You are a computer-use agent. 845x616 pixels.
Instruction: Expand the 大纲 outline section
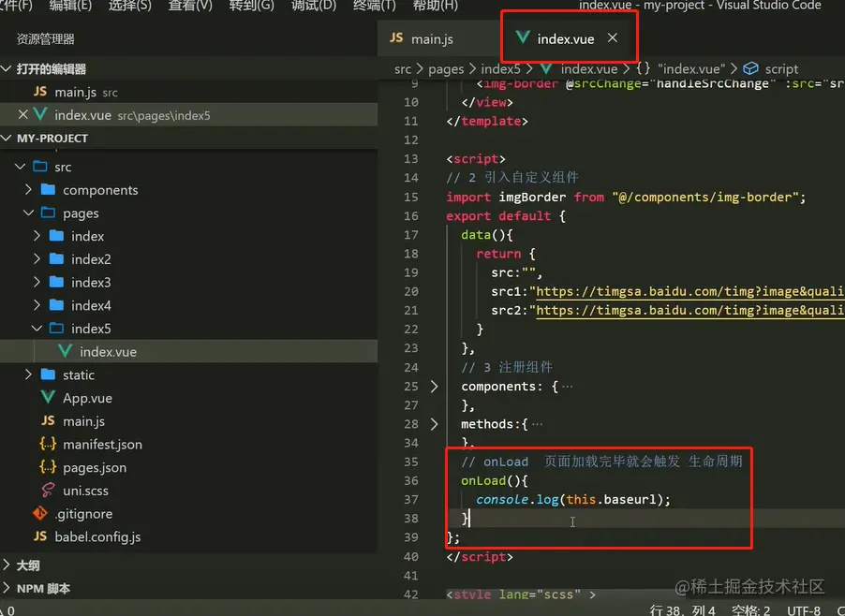coord(7,565)
